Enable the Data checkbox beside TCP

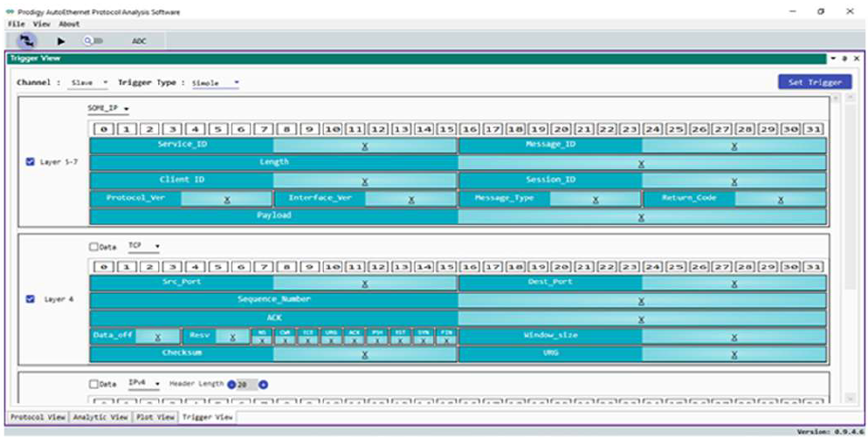94,247
